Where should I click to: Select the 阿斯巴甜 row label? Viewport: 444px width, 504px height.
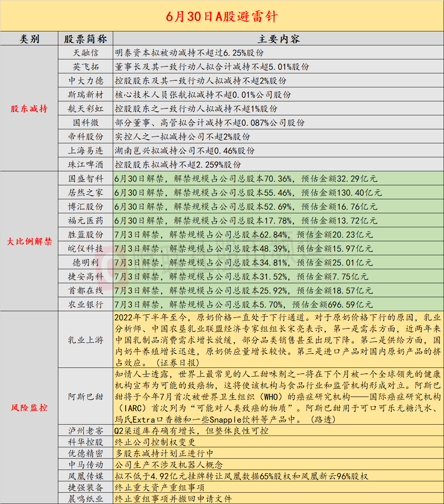86,397
